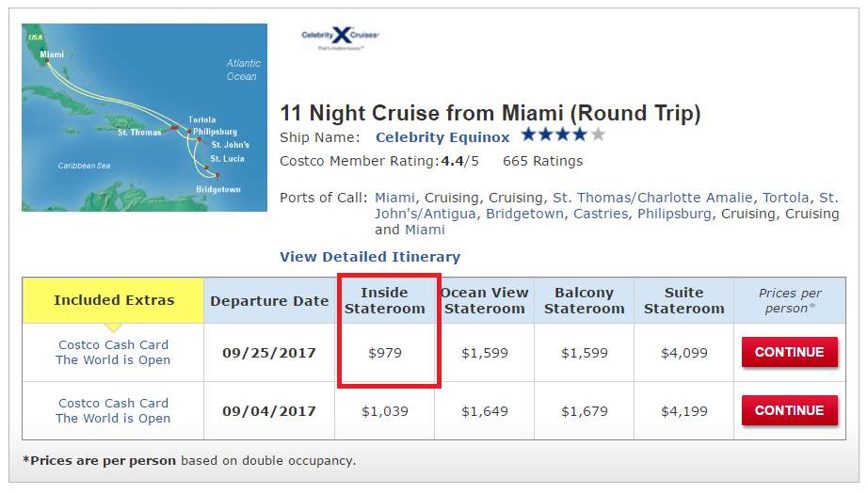
Task: Click the star rating icons
Action: (563, 135)
